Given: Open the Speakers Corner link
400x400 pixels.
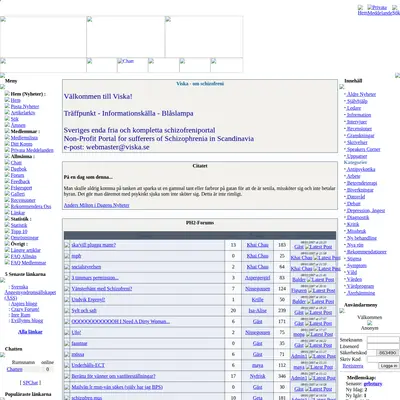Looking at the screenshot, I should click(x=364, y=149).
